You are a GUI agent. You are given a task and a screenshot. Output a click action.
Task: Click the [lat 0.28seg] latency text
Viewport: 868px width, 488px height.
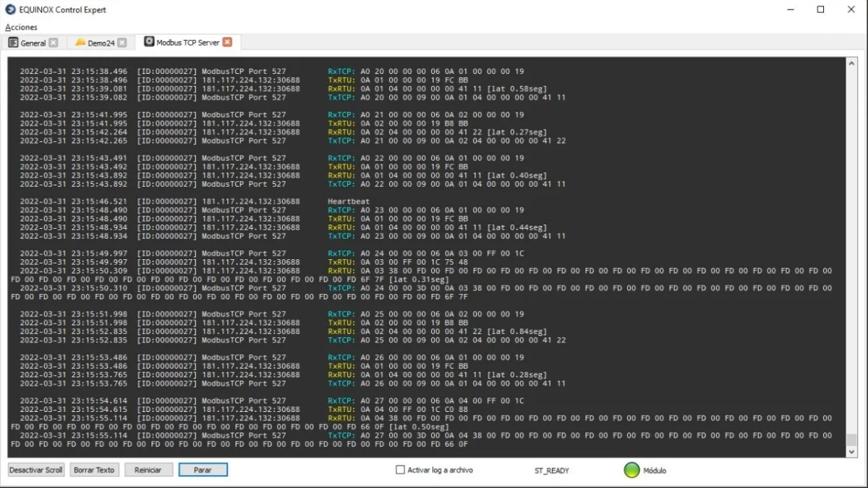coord(517,374)
